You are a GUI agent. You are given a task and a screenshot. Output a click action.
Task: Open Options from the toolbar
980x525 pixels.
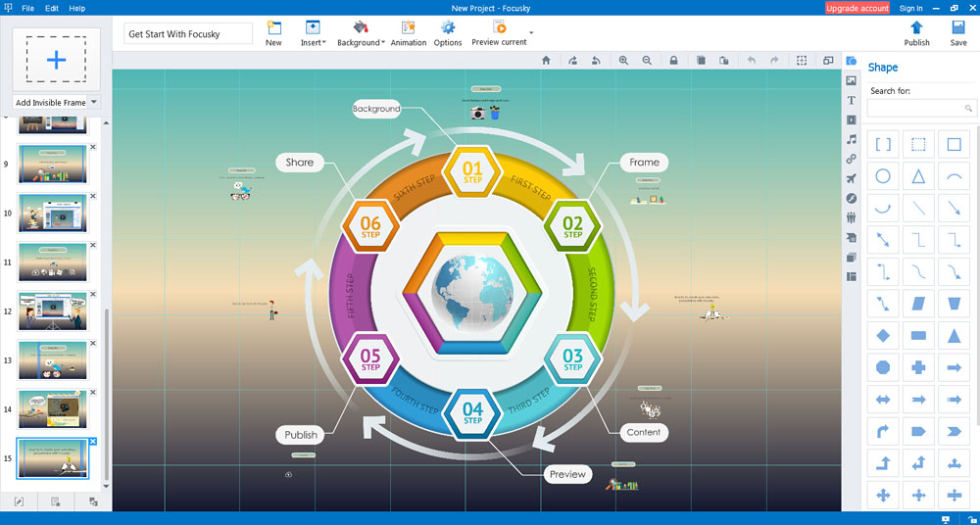pyautogui.click(x=448, y=33)
